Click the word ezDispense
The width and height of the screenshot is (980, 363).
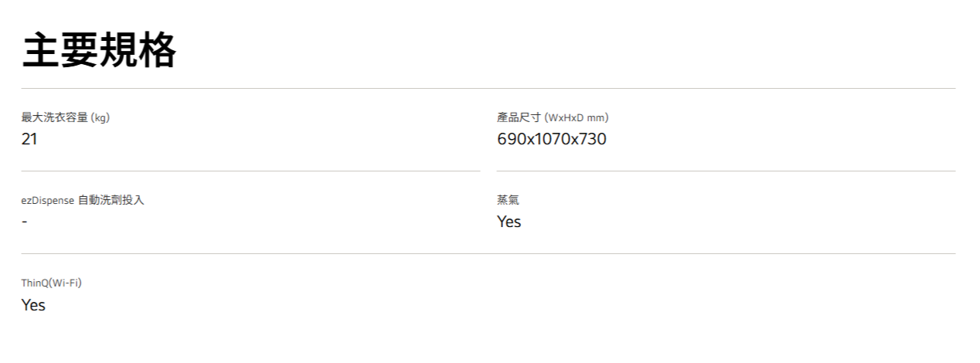point(47,201)
